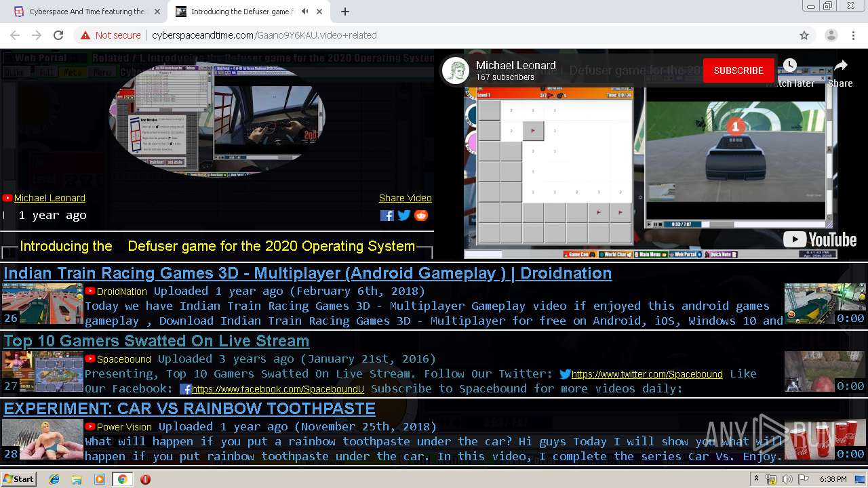Subscribe to Michael Leonard's channel

pyautogui.click(x=738, y=70)
